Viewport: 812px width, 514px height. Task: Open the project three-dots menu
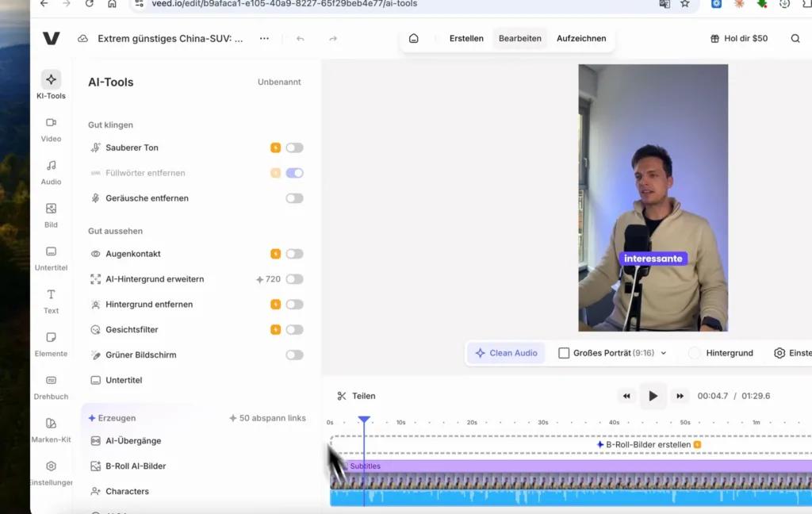[x=264, y=38]
